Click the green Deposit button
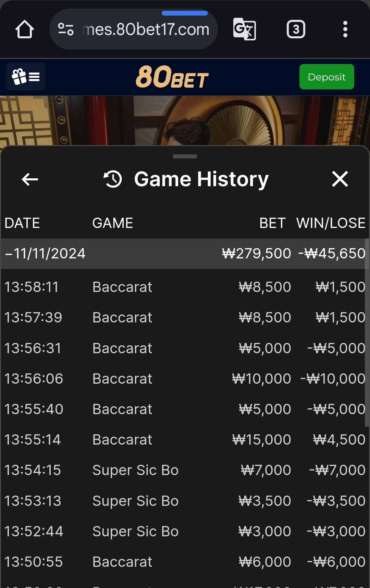Screen dimensions: 370x588 pyautogui.click(x=327, y=77)
